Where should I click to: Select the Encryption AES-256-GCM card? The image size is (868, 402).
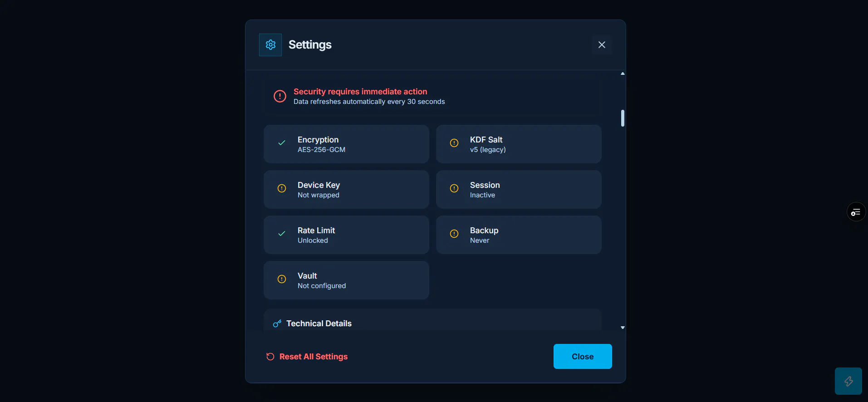[x=346, y=144]
